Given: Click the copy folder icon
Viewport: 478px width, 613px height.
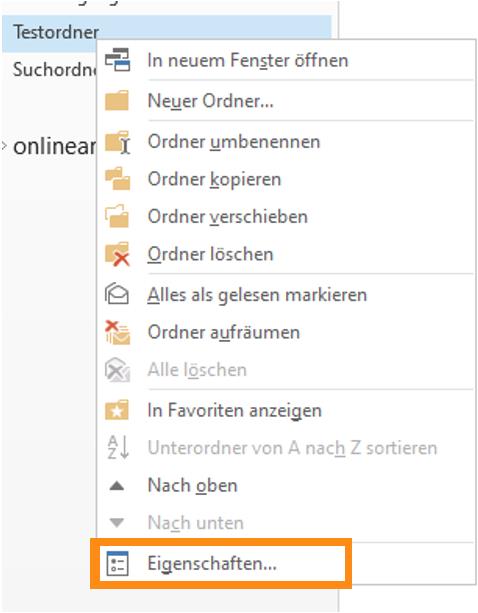Looking at the screenshot, I should [117, 179].
